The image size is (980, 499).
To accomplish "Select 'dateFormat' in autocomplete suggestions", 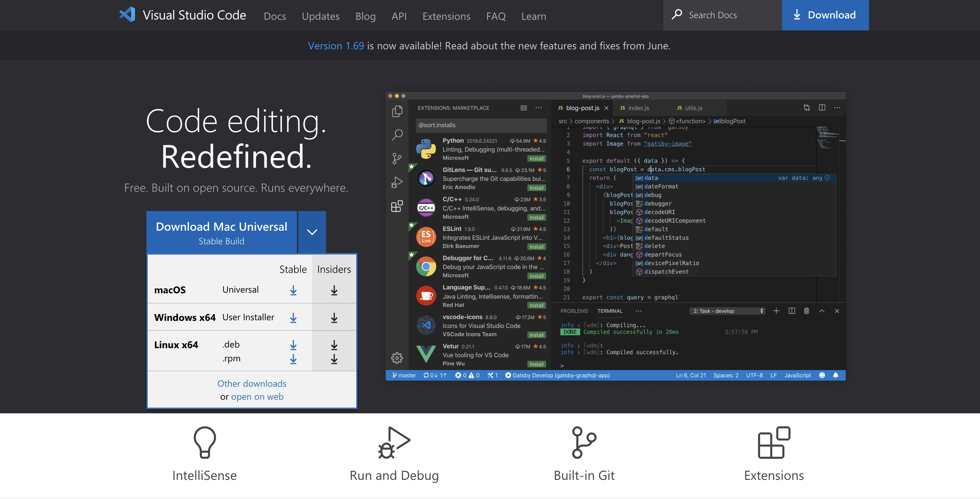I will click(661, 186).
